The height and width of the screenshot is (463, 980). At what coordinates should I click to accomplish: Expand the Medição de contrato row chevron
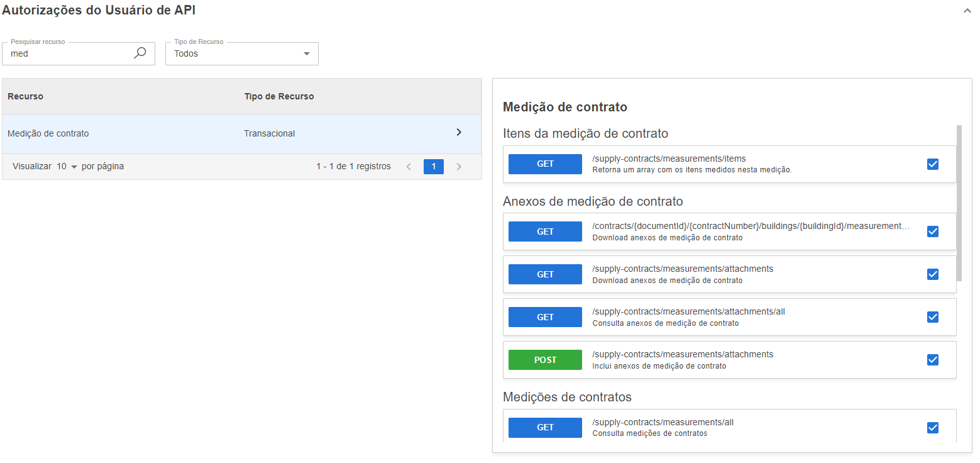458,133
